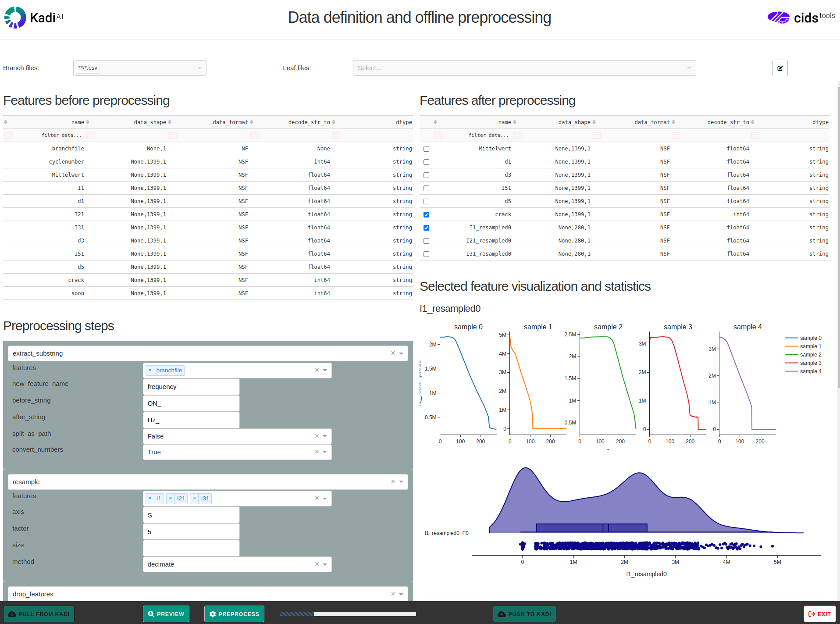This screenshot has width=840, height=624.
Task: Click the Kadi AI logo
Action: [x=34, y=18]
